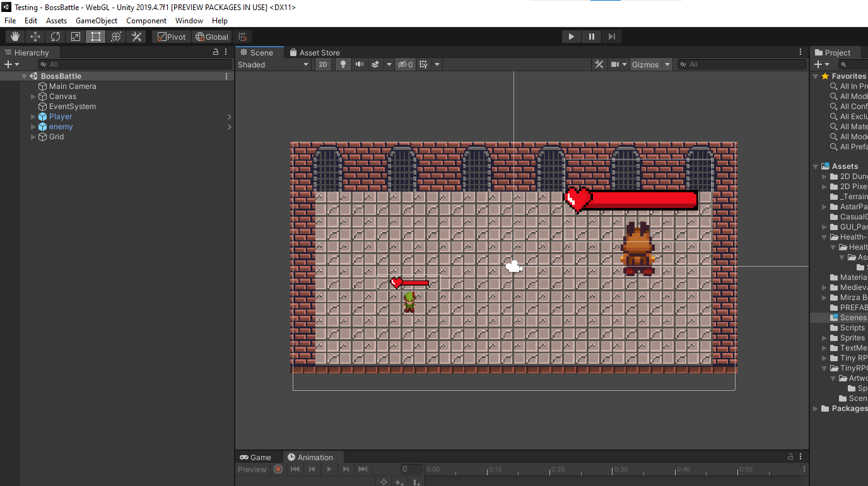The width and height of the screenshot is (868, 486).
Task: Click the Global rotation button
Action: coord(212,37)
